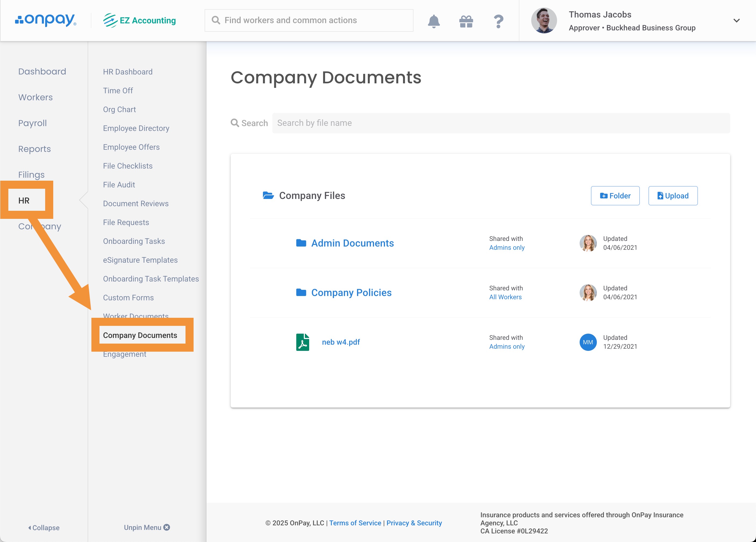The width and height of the screenshot is (756, 542).
Task: Click the OnPay logo
Action: [46, 20]
